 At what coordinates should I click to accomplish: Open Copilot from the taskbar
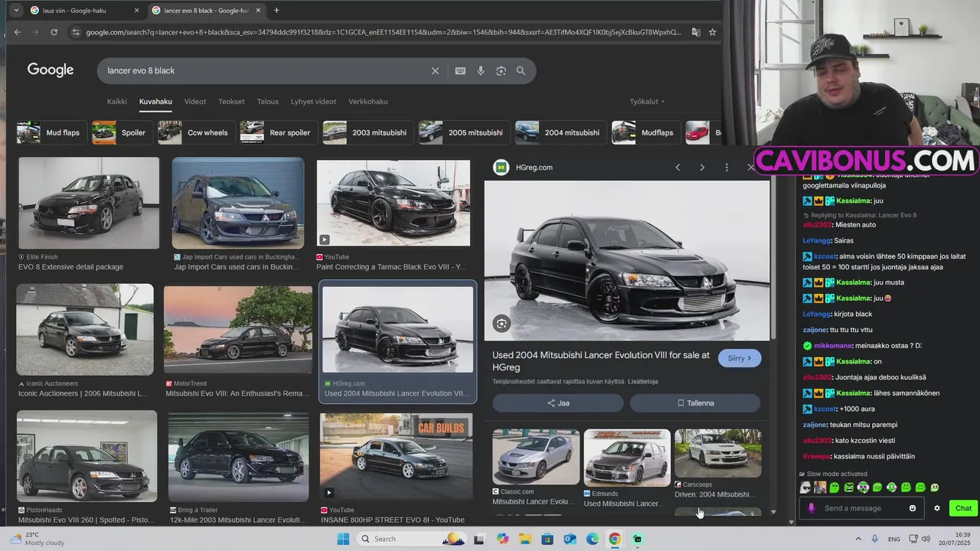pyautogui.click(x=502, y=539)
